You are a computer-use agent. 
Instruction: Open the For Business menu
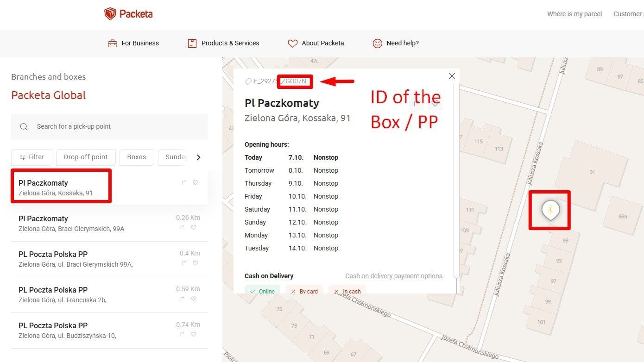click(133, 43)
